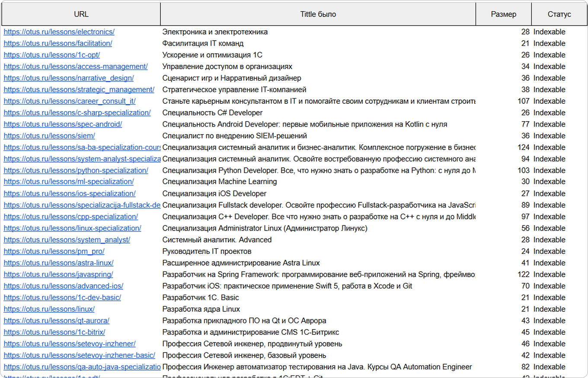Screen dimensions: 588x378
Task: Click the qa-auto-java-specialization URL
Action: tap(82, 367)
